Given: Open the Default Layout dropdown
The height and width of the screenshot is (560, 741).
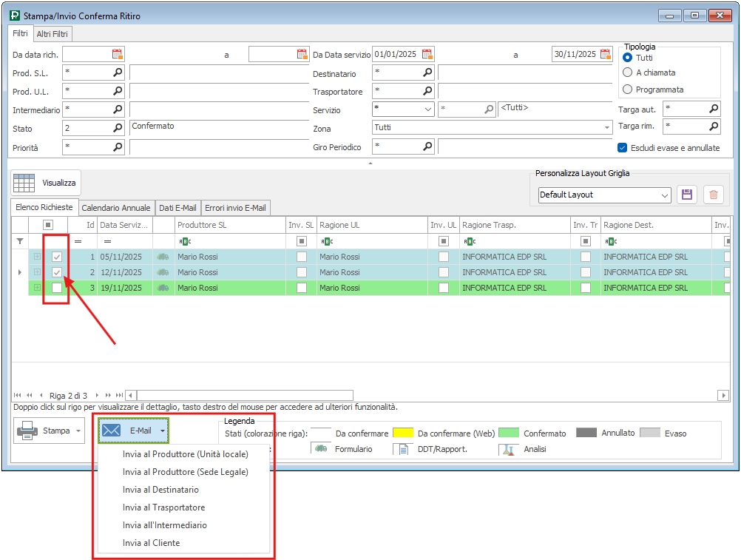Looking at the screenshot, I should pyautogui.click(x=663, y=195).
